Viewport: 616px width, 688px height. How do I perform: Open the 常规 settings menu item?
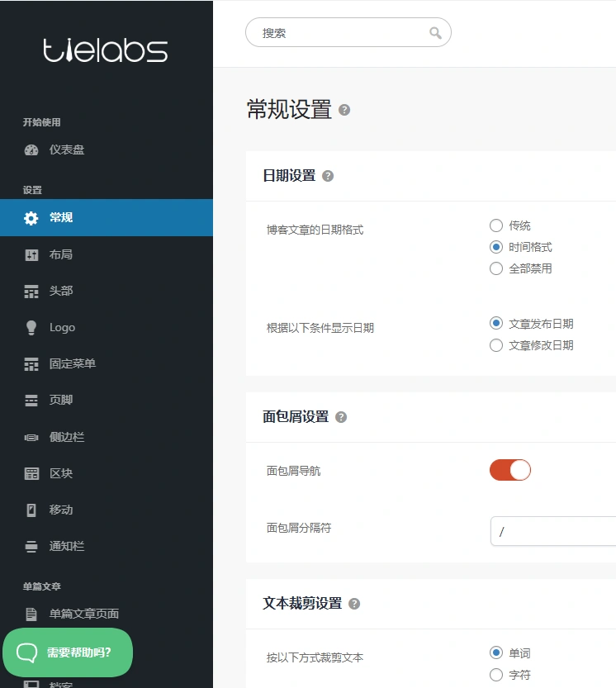coord(107,218)
